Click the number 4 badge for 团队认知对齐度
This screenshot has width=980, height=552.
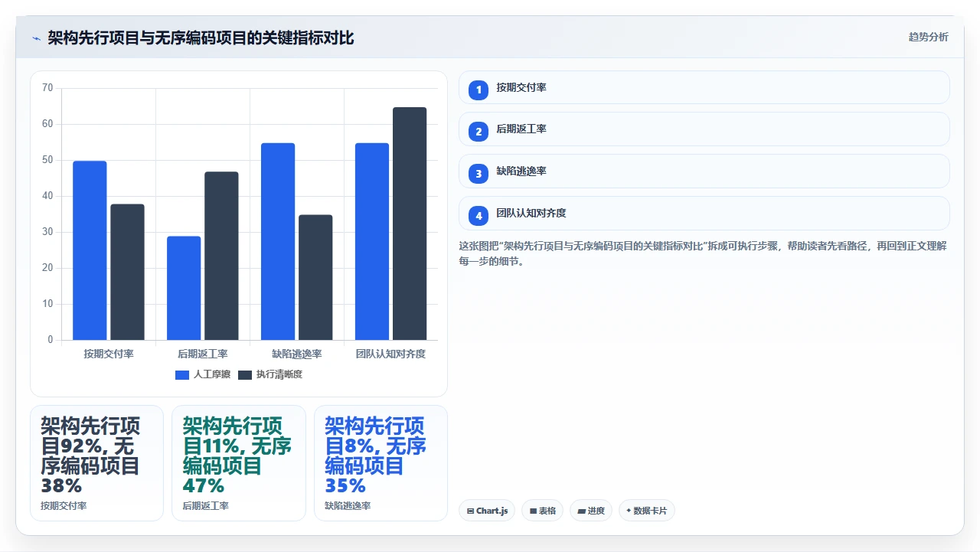click(479, 215)
